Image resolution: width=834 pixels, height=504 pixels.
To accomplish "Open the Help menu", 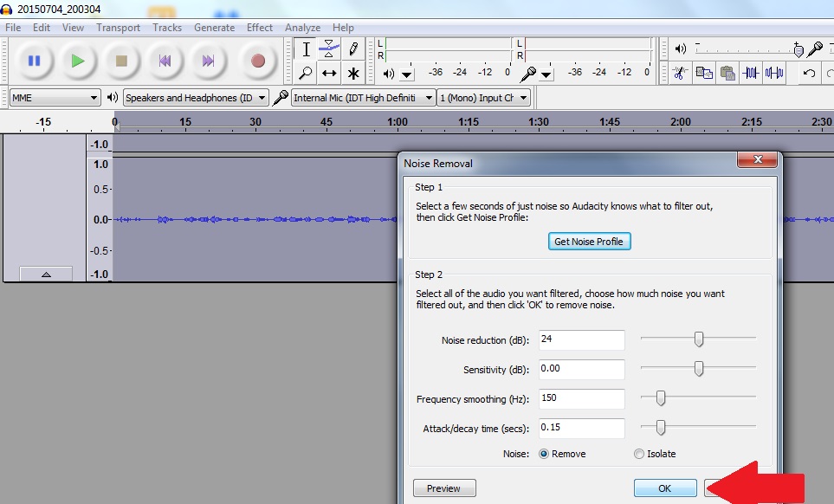I will [343, 28].
